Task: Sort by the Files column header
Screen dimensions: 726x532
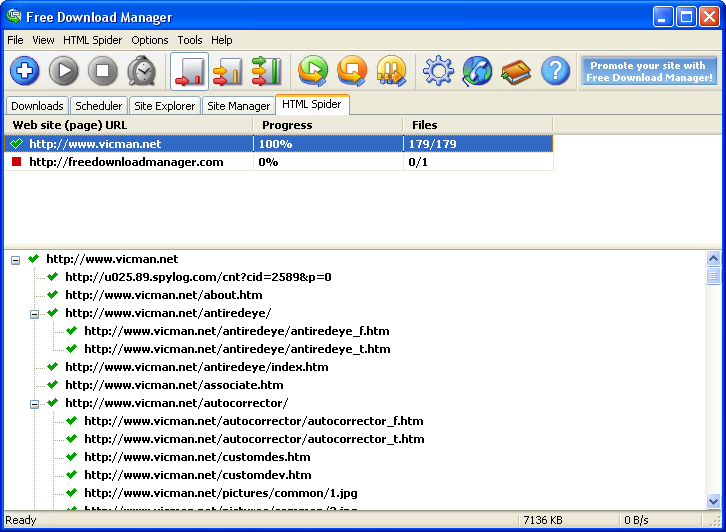Action: pyautogui.click(x=478, y=125)
